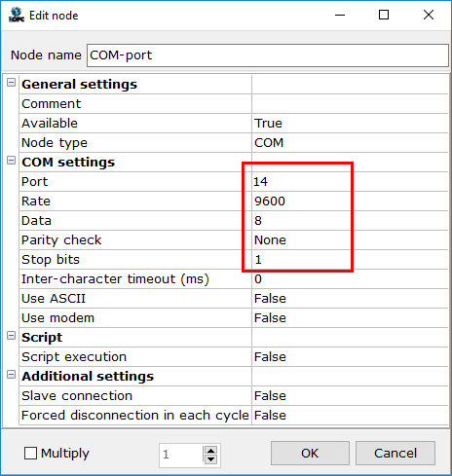452x476 pixels.
Task: Select the Node type COM value
Action: tap(350, 143)
